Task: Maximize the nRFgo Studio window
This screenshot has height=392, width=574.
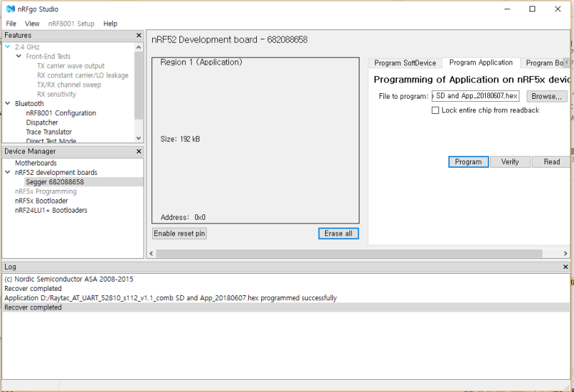Action: [532, 9]
